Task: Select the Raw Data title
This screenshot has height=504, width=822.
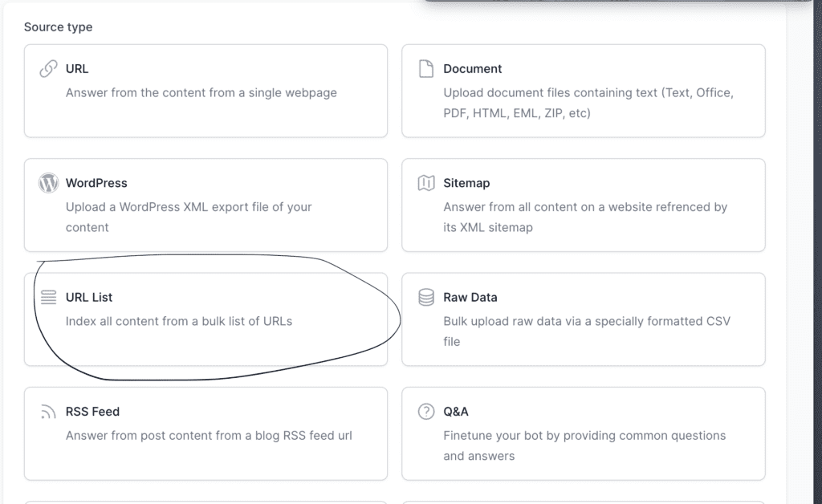Action: [470, 297]
